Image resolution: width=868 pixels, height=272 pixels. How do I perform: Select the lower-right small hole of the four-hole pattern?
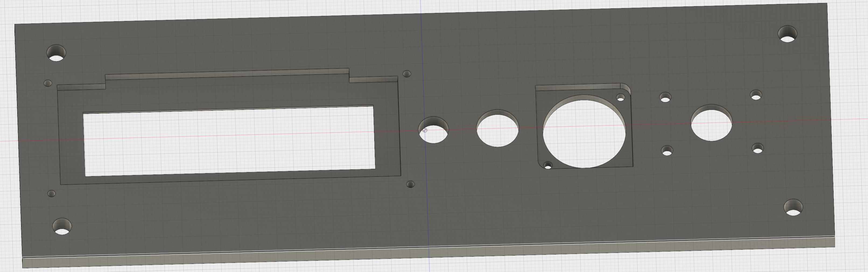tap(758, 148)
